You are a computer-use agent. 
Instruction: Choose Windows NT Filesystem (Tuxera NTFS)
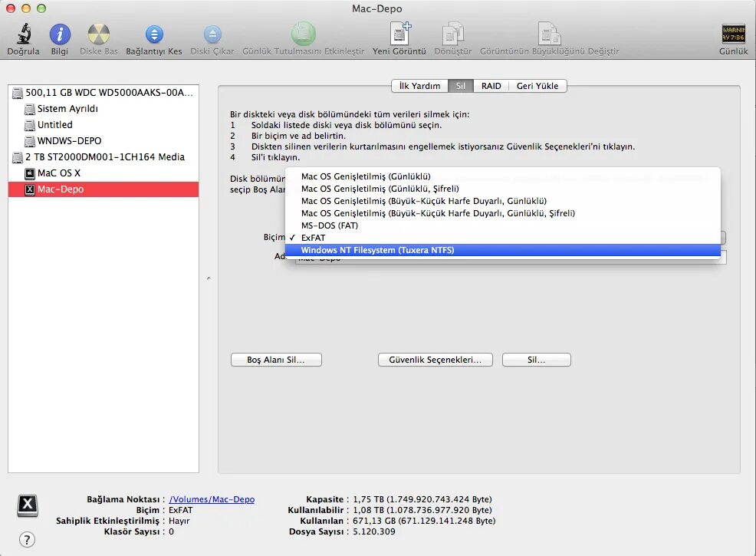coord(503,250)
